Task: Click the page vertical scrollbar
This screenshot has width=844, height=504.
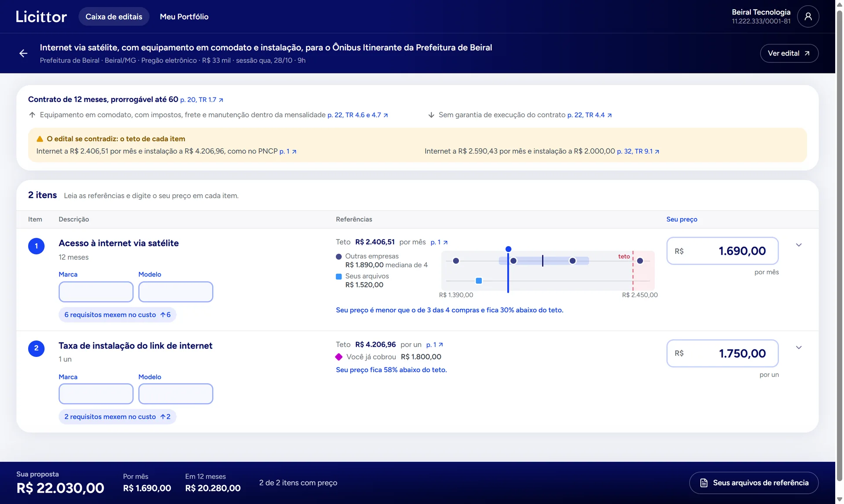Action: (x=840, y=246)
